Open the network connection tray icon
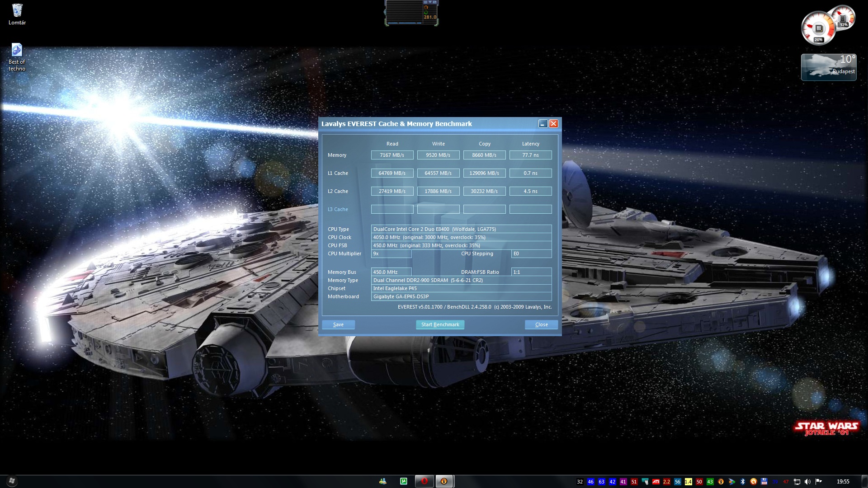This screenshot has height=488, width=868. (797, 482)
